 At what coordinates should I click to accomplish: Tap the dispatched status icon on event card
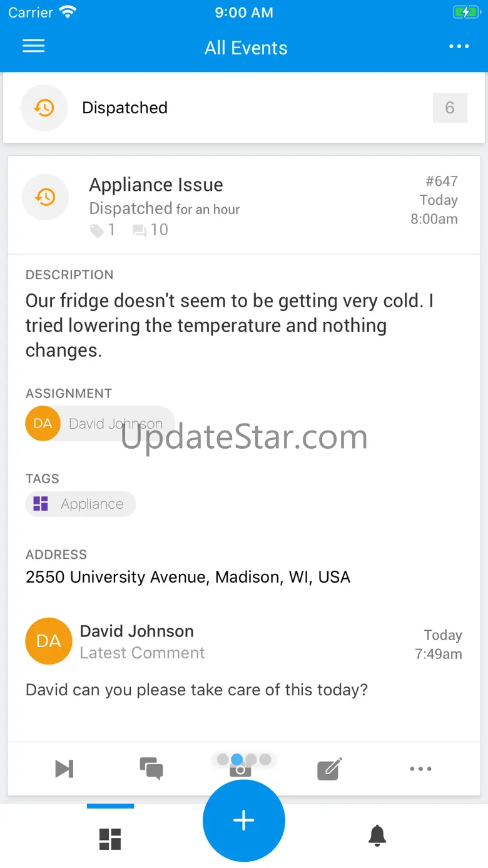(x=45, y=198)
